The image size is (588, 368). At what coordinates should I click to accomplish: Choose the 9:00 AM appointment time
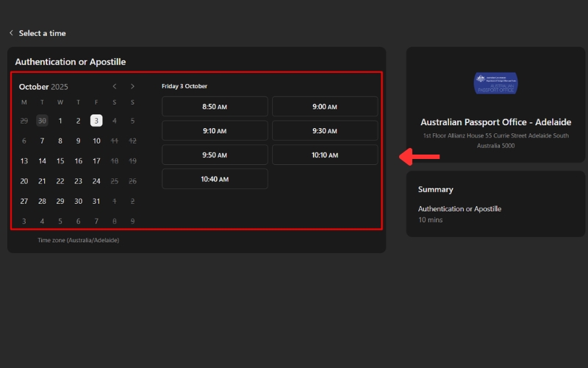point(324,107)
